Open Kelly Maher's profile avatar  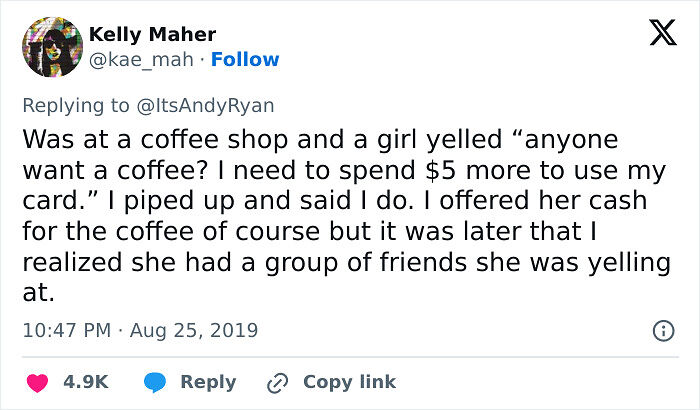point(50,47)
